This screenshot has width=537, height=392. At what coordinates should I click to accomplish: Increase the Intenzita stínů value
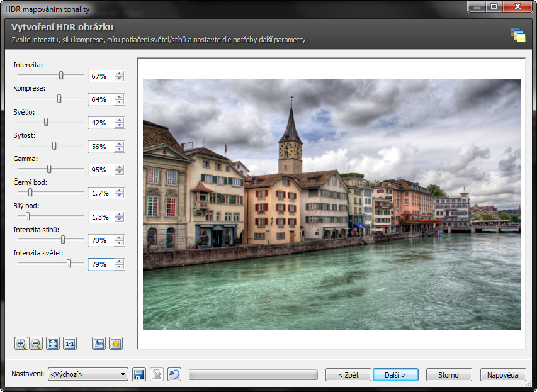point(120,238)
